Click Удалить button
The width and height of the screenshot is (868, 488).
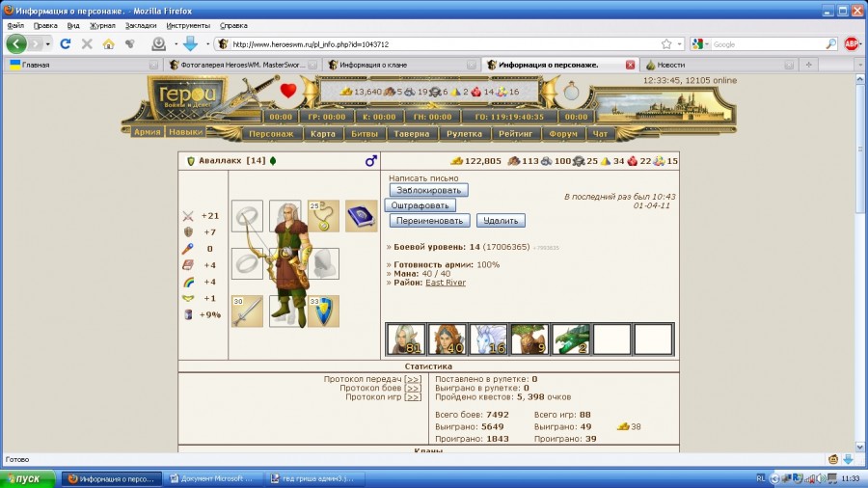pos(501,220)
